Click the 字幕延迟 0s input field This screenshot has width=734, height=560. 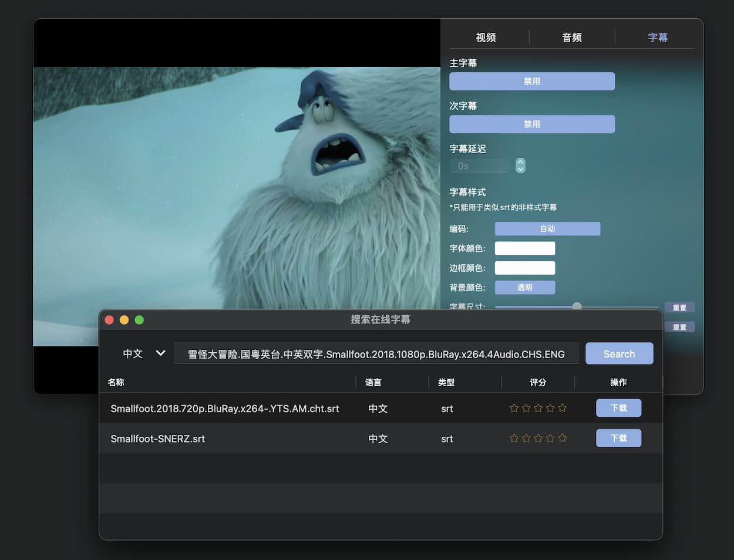(479, 166)
